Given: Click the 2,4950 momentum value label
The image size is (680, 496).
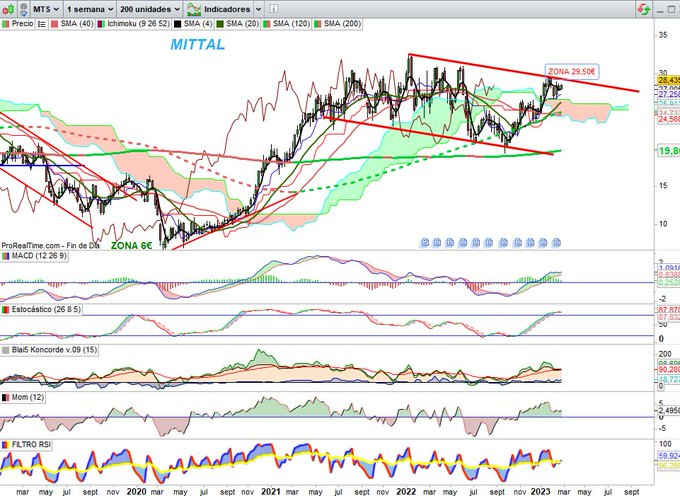Looking at the screenshot, I should pyautogui.click(x=669, y=410).
